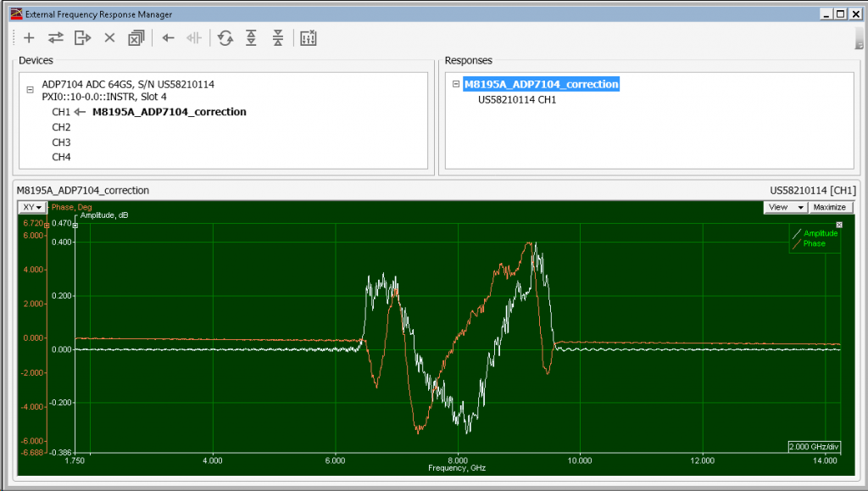Click the 1.750 frequency axis start value

coord(75,460)
